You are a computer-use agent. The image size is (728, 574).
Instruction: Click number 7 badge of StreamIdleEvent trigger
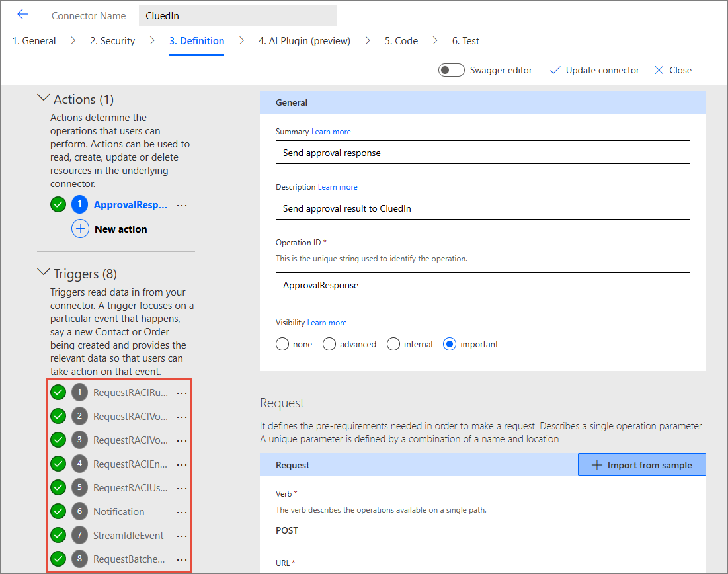click(x=79, y=535)
